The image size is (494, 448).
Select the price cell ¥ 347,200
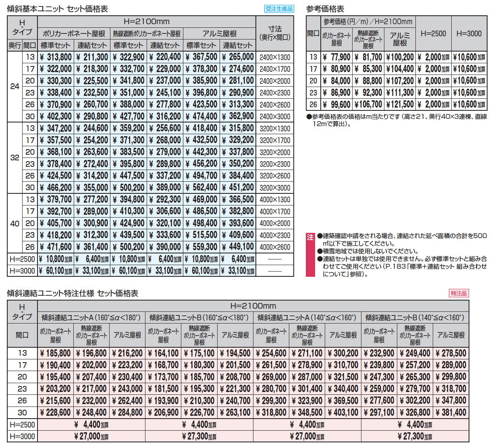[56, 128]
